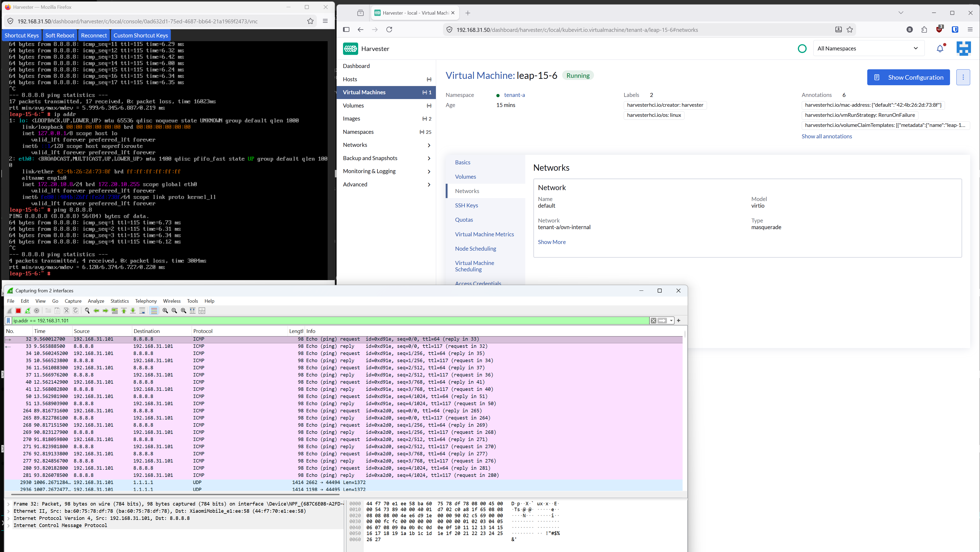Viewport: 980px width, 552px height.
Task: Click the Show Configuration button
Action: [x=908, y=77]
